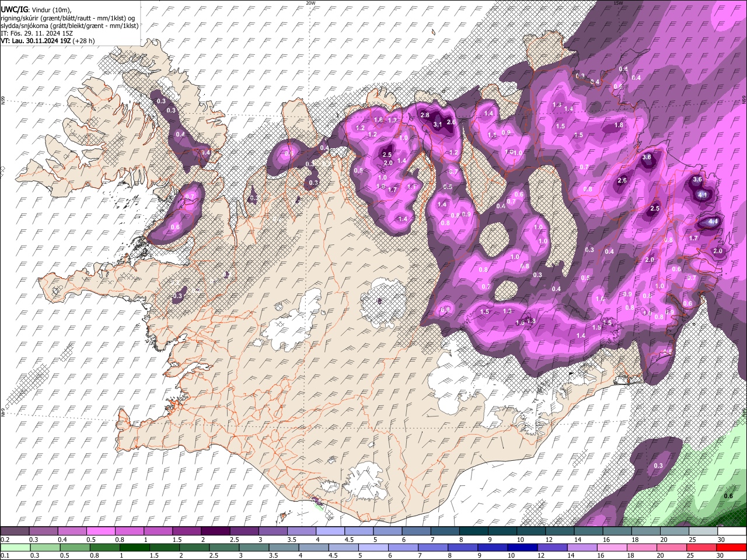Click the VT: Lau. 30.11.2024 19Z (+28 h) text
The image size is (747, 560).
[48, 41]
